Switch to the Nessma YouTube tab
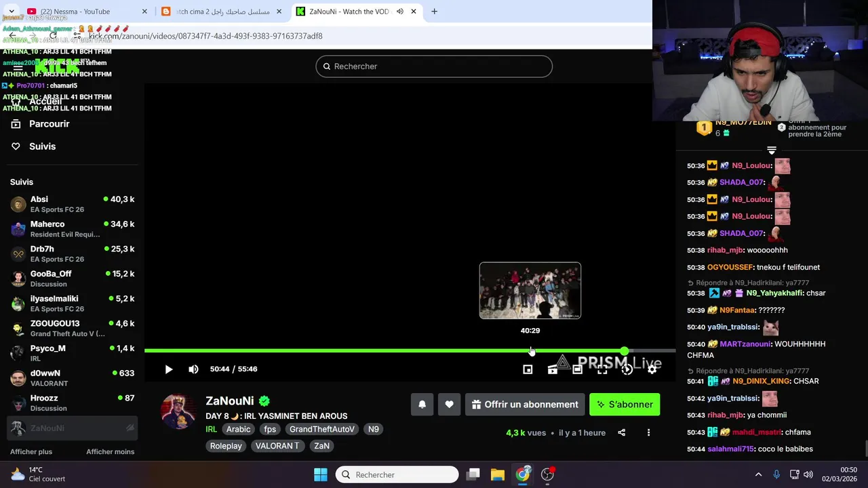The image size is (868, 488). [x=77, y=12]
